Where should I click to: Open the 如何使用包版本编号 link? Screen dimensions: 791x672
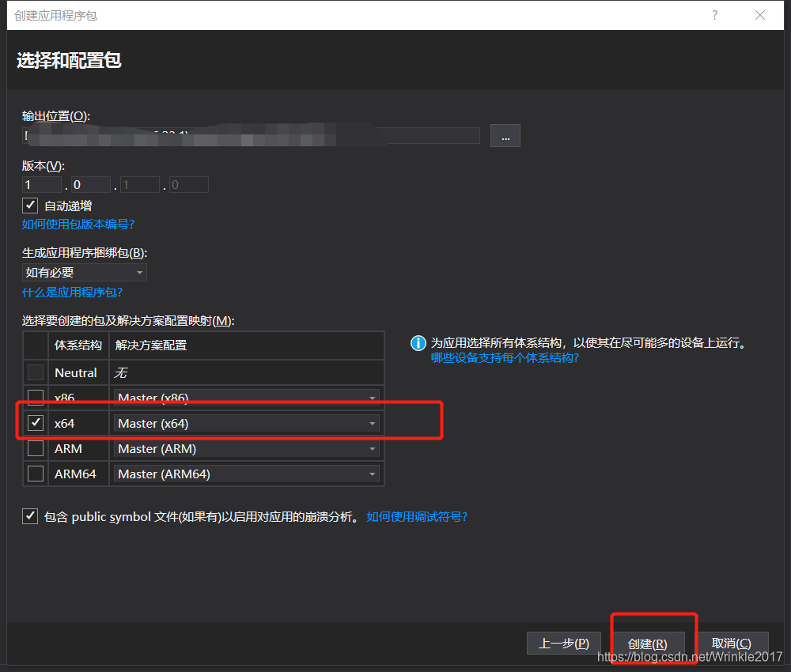click(78, 225)
